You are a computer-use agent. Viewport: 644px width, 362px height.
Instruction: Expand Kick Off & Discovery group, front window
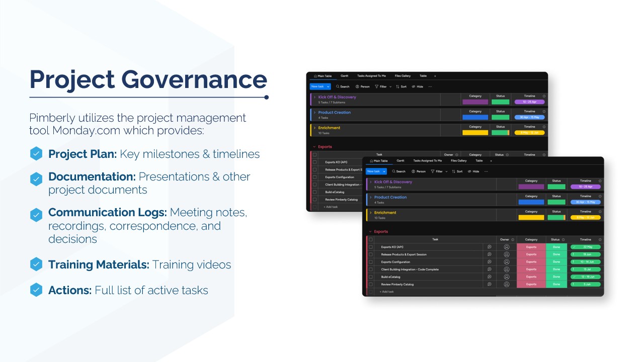tap(371, 182)
